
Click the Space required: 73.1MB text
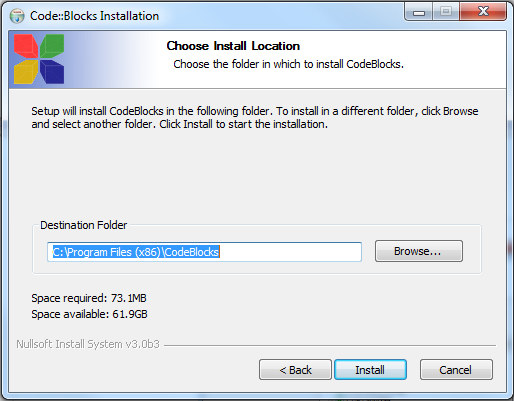click(89, 298)
